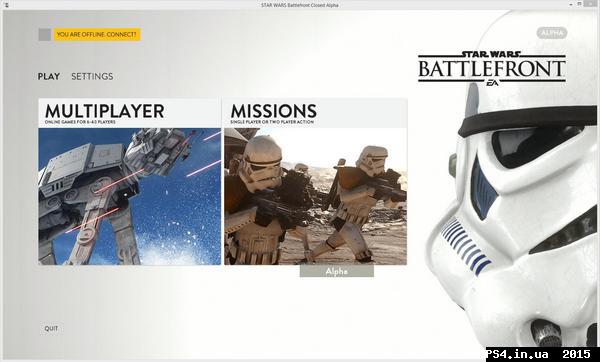Click the window system icon in the title bar
Image resolution: width=600 pixels, height=362 pixels.
[x=6, y=5]
